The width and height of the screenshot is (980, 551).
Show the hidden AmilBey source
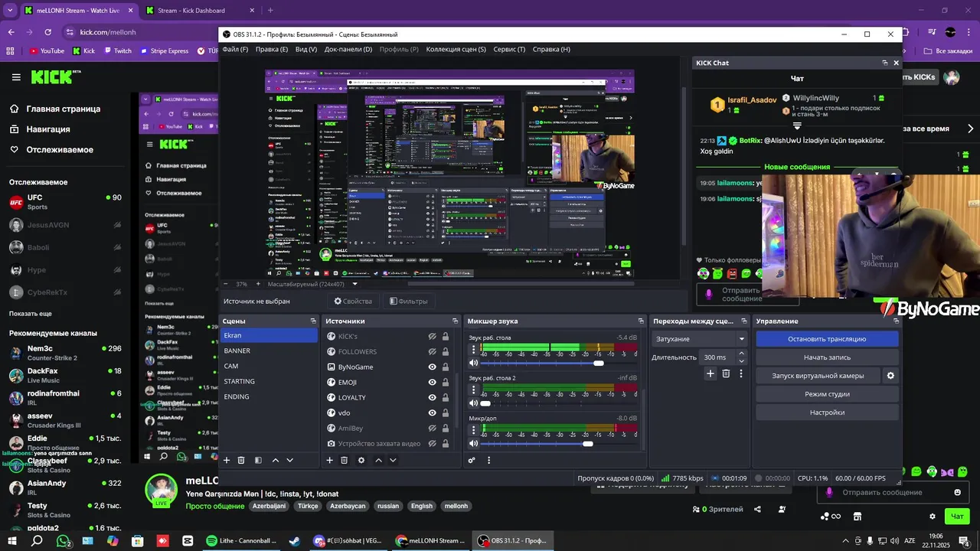tap(432, 429)
